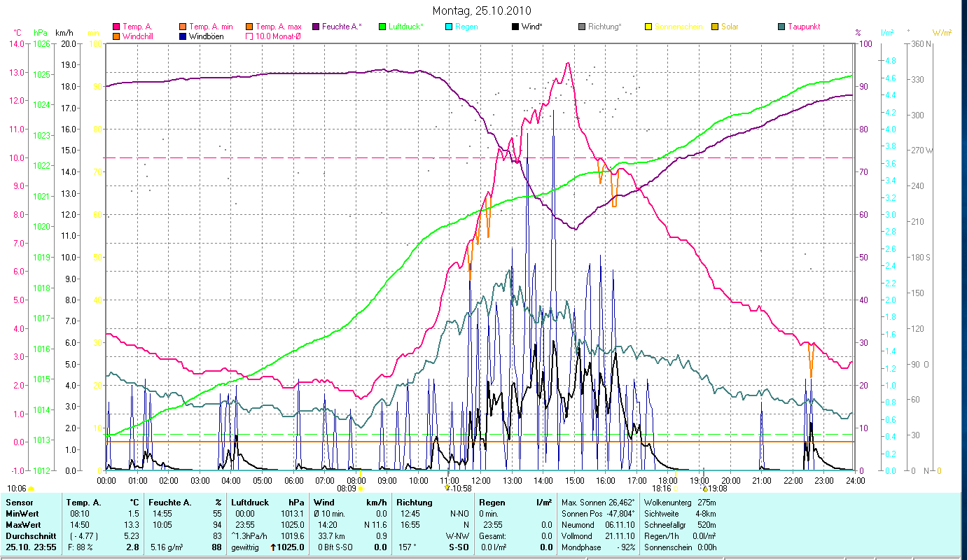
Task: Click the black Wind legend square
Action: point(515,27)
